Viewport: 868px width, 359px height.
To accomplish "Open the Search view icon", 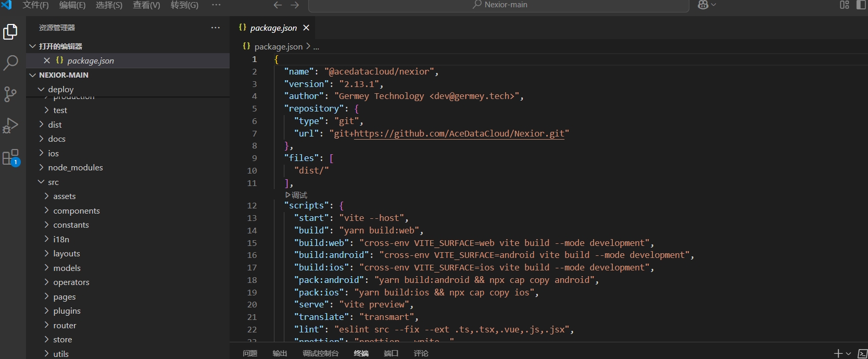I will point(10,63).
